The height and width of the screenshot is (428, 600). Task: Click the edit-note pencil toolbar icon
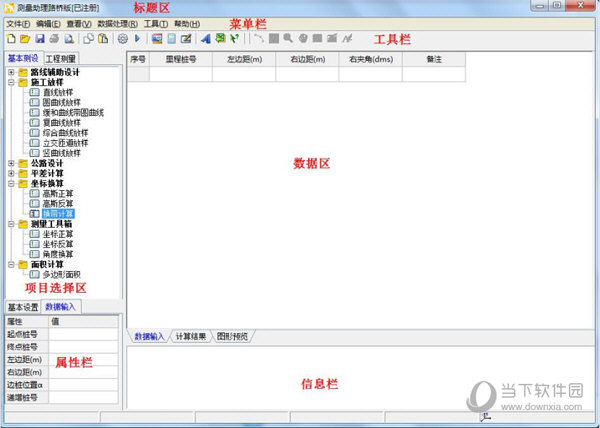point(186,39)
